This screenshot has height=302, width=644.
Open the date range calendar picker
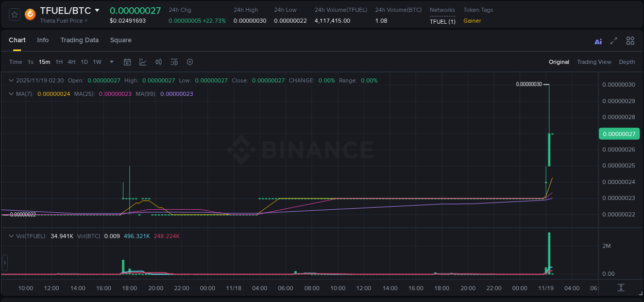pos(127,61)
